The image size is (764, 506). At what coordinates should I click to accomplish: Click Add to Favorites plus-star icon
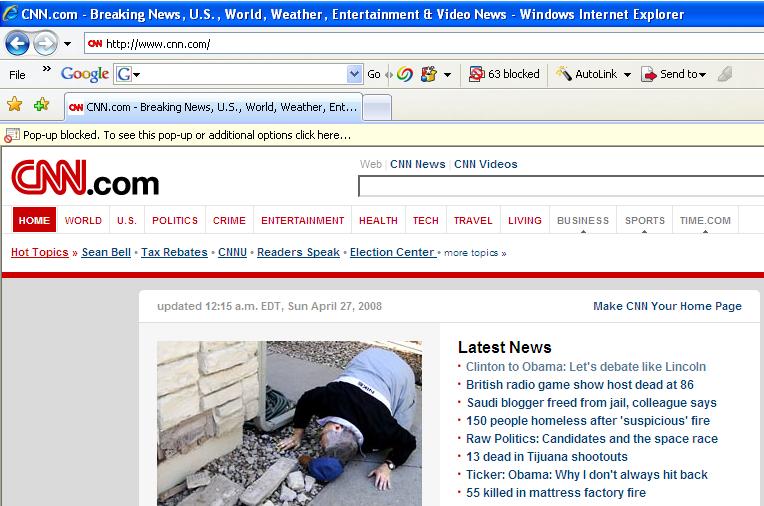click(41, 105)
